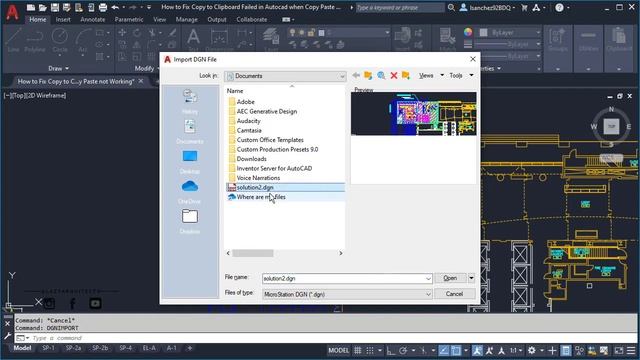Open the Files of type dropdown
The image size is (640, 360).
click(x=347, y=294)
